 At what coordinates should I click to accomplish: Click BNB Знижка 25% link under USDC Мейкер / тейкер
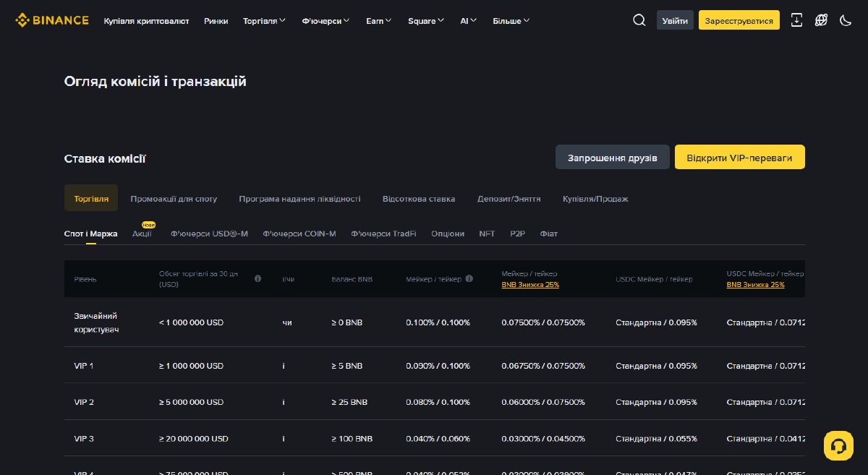[755, 284]
